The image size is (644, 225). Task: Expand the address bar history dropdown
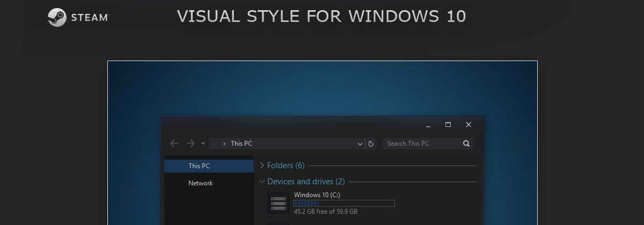pos(360,144)
